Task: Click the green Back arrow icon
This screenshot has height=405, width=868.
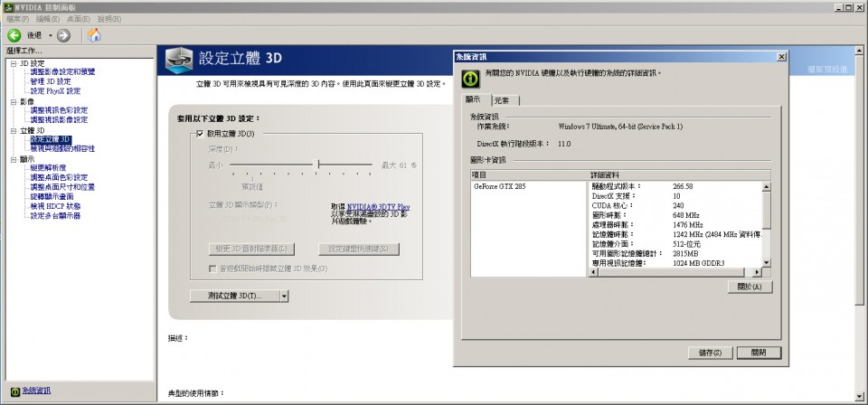Action: (14, 35)
